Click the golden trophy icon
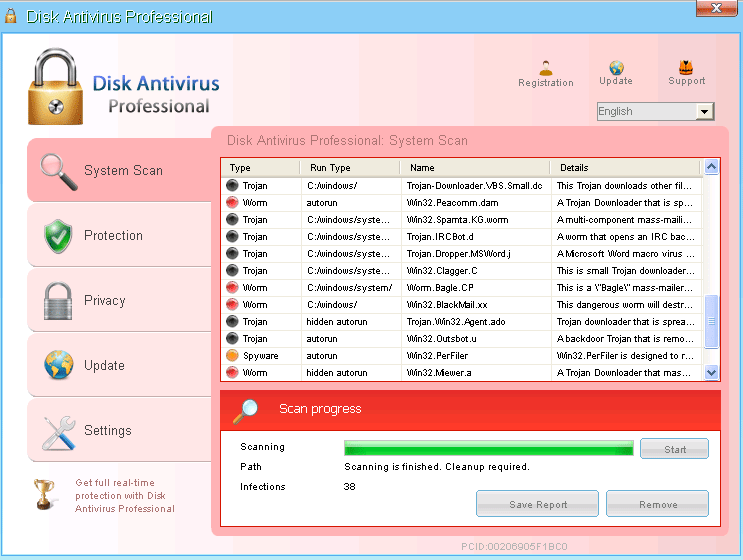Screen dimensions: 743x560 44,494
